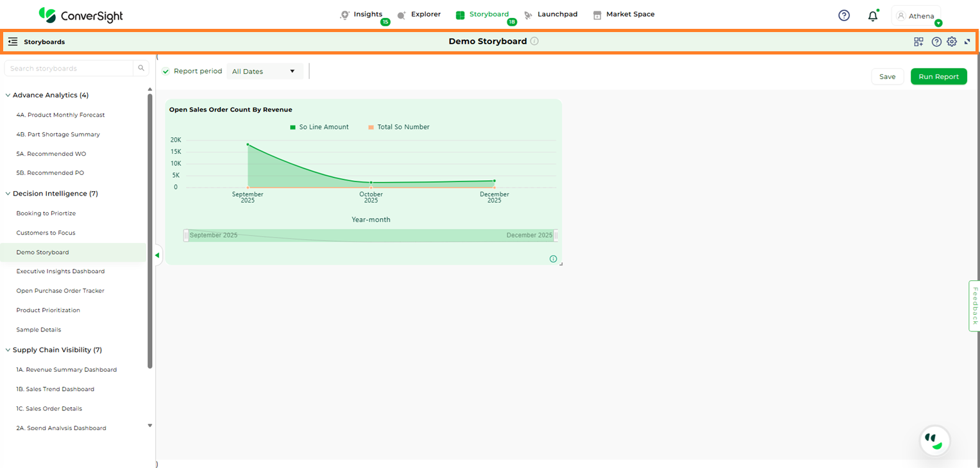Open the floating Athena assistant chat icon
Viewport: 980px width, 468px height.
[934, 440]
